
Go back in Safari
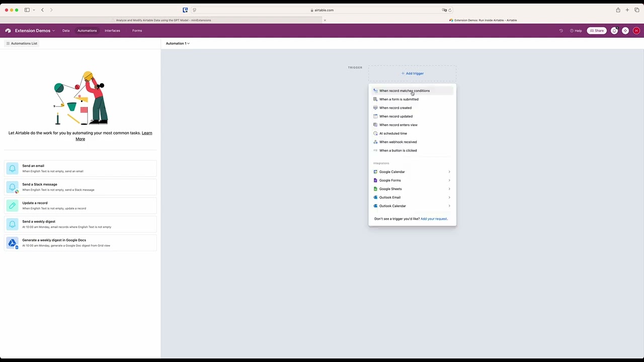coord(42,10)
